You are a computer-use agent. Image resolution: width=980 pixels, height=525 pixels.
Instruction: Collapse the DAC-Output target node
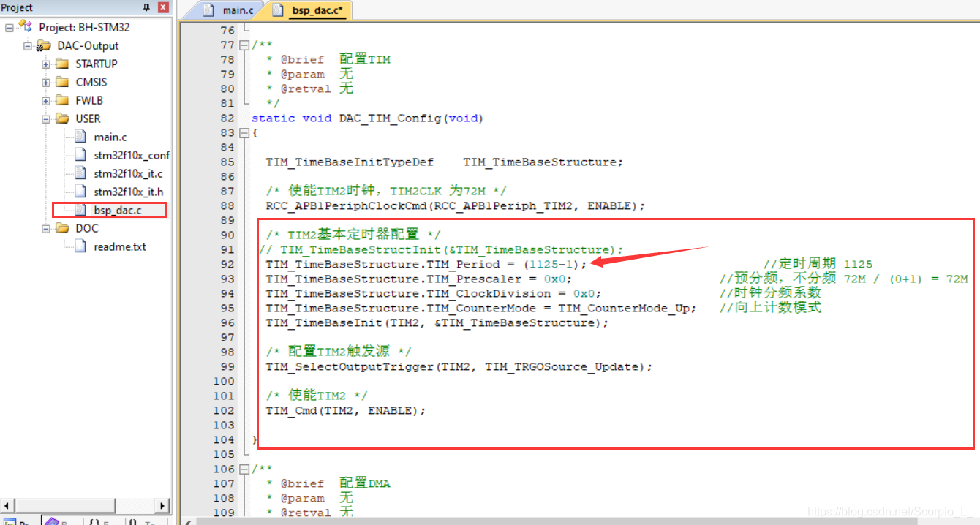[28, 45]
